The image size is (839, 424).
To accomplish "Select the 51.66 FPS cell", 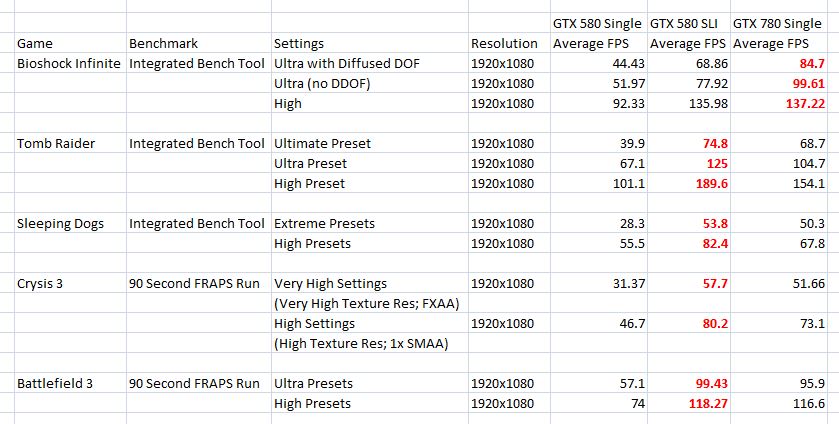I will click(x=779, y=283).
